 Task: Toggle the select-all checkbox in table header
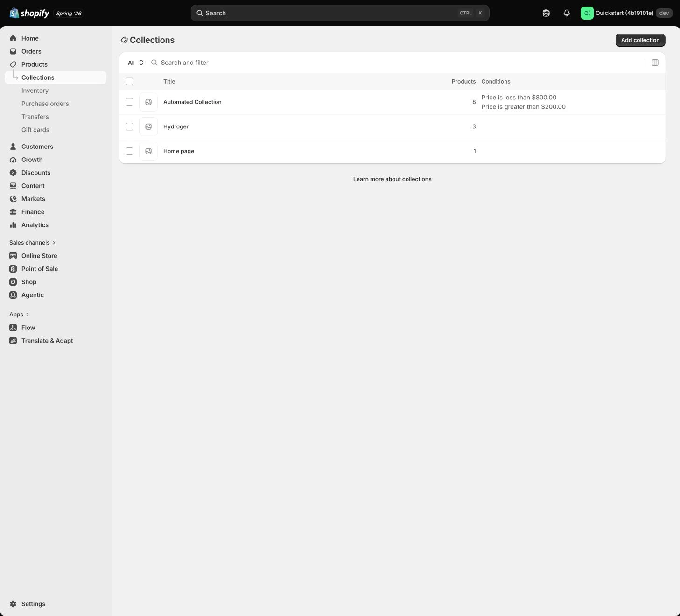click(x=129, y=82)
